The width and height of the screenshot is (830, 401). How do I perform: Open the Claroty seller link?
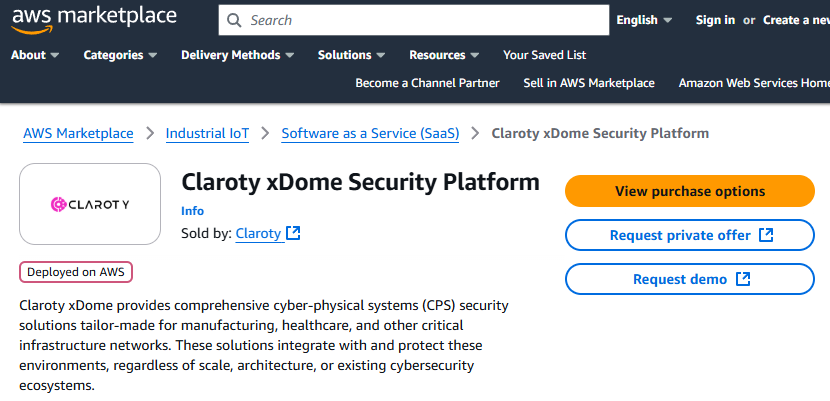point(258,233)
